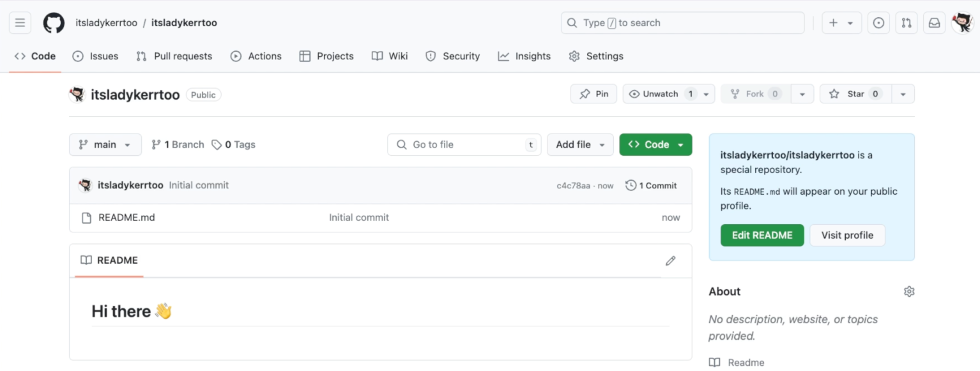Click the Go to file search field
The image size is (980, 371).
[464, 144]
